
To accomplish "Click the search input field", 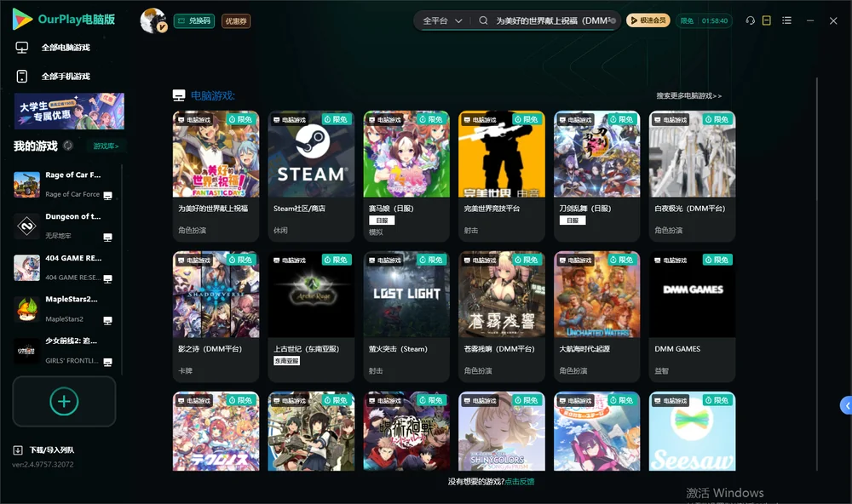I will [555, 20].
